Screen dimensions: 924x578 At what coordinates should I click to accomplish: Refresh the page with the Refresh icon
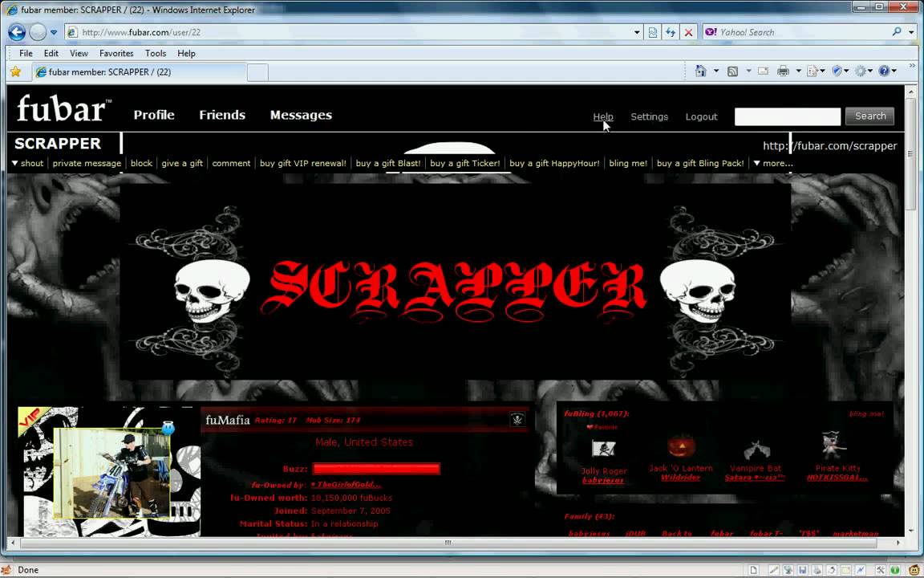pos(671,32)
